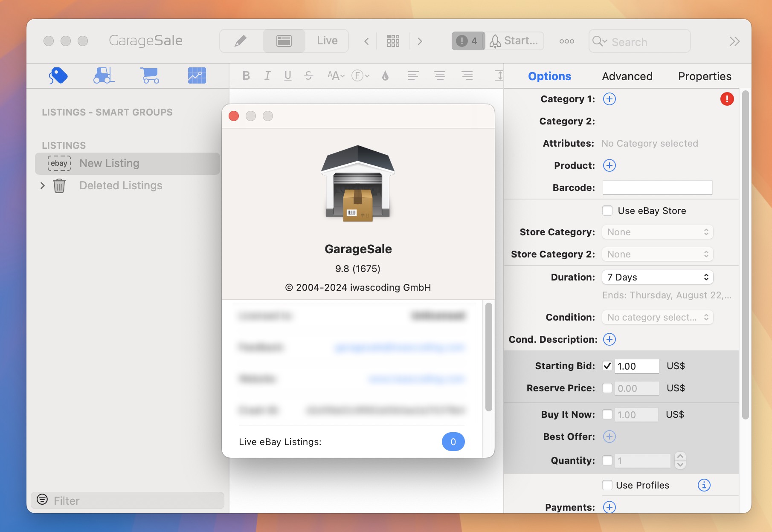Open the Inventory forklift section icon
772x532 pixels.
104,76
